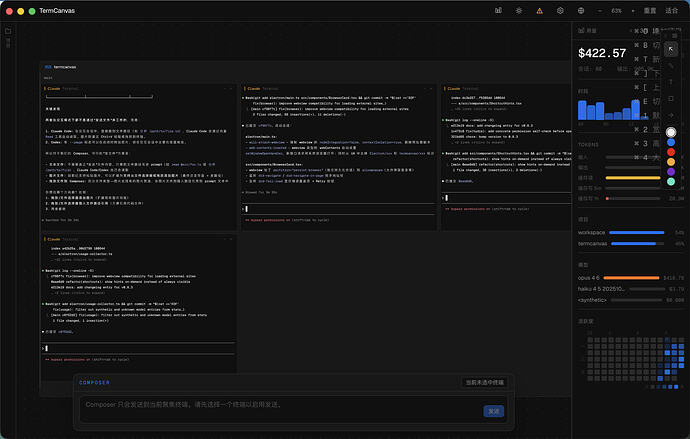The width and height of the screenshot is (690, 439).
Task: Click the Claude title of top-right terminal
Action: 454,89
